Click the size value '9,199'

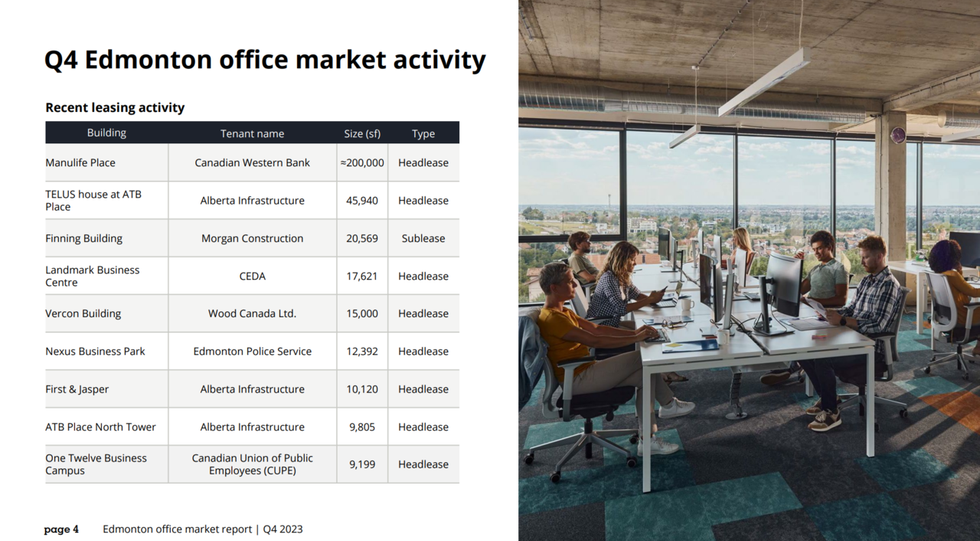coord(362,464)
